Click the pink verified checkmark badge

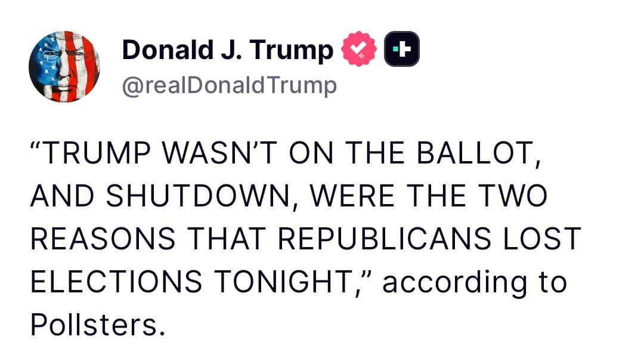(358, 50)
